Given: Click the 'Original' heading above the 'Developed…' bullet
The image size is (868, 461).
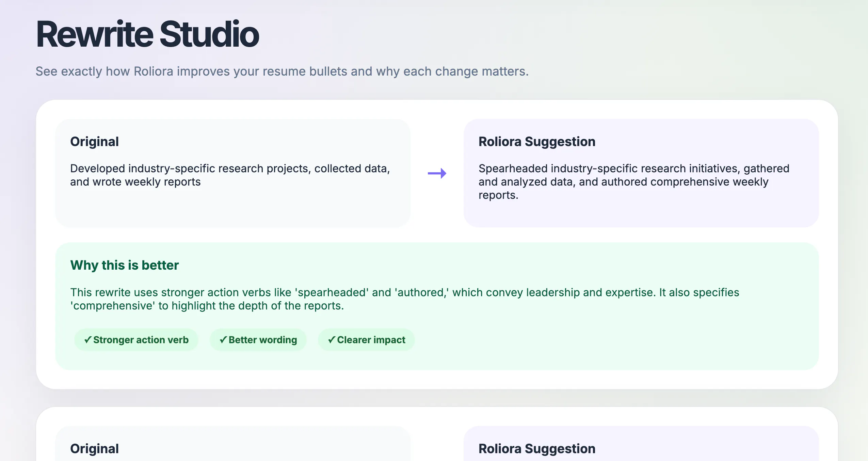Looking at the screenshot, I should coord(95,142).
